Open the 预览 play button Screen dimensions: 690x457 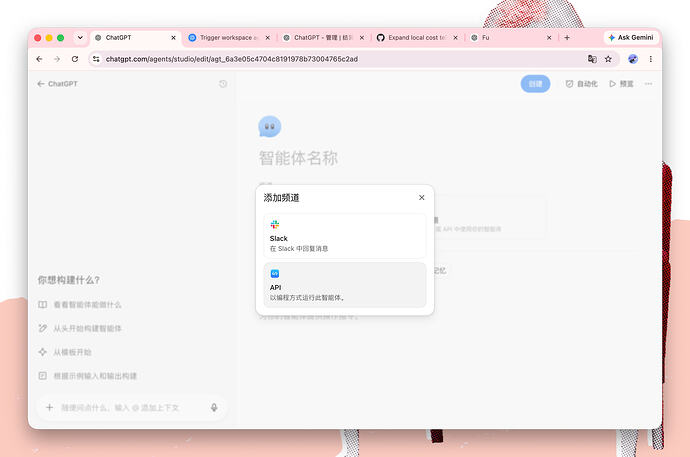621,84
